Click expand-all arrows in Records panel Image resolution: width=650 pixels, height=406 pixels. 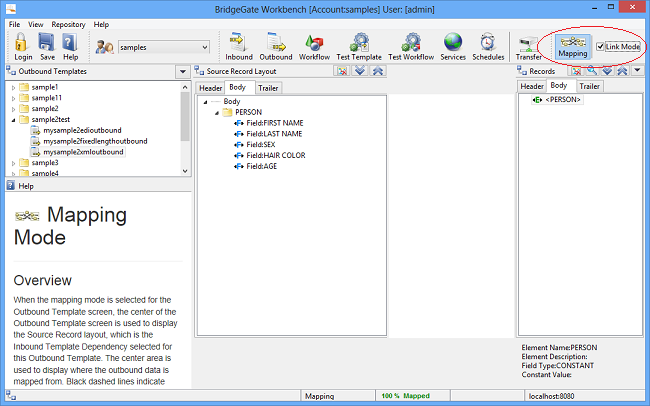point(607,71)
